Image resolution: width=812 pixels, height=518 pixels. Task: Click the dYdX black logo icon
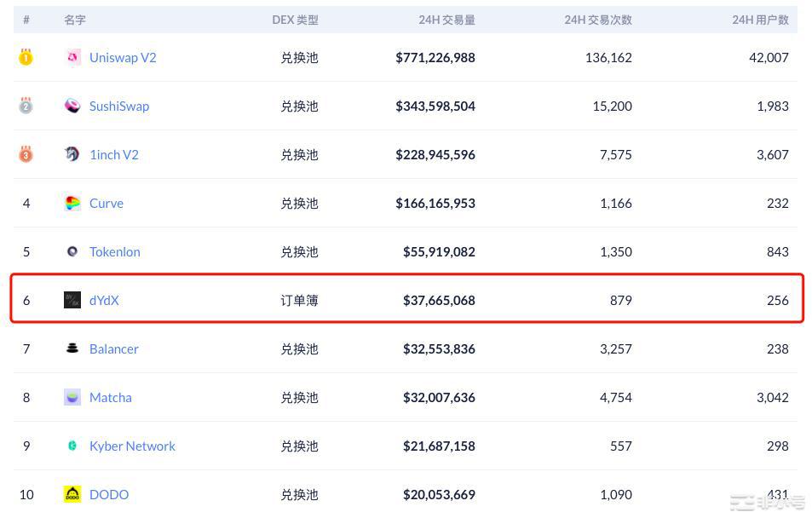pos(72,300)
